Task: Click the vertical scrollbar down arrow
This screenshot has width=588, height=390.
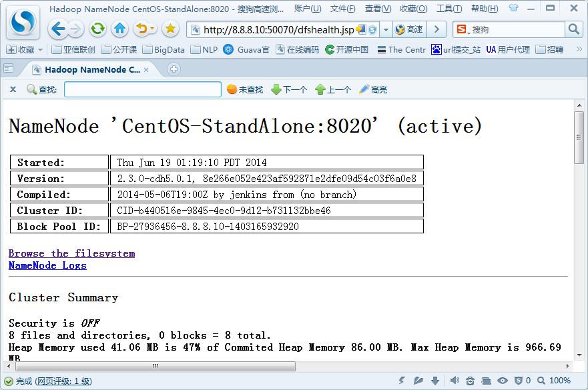Action: coord(579,355)
